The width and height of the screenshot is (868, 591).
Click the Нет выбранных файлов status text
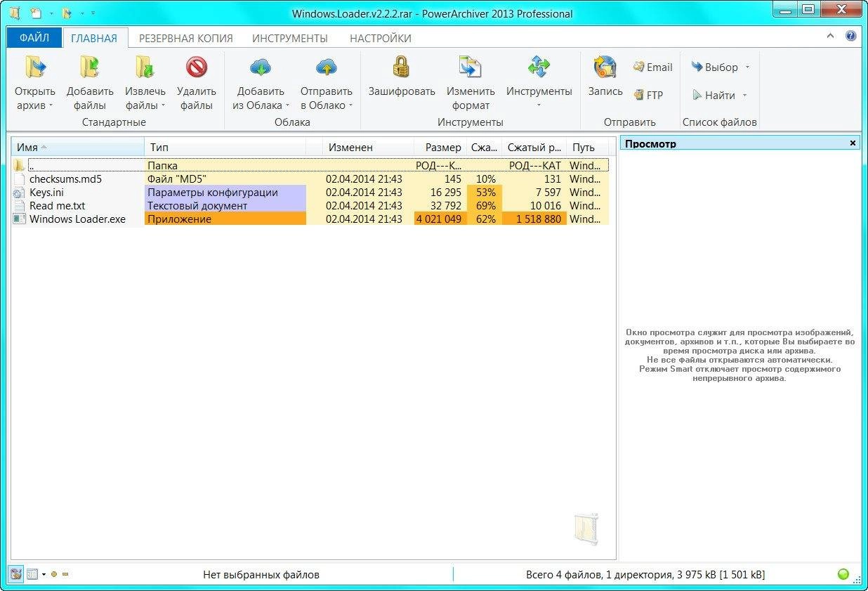click(261, 575)
